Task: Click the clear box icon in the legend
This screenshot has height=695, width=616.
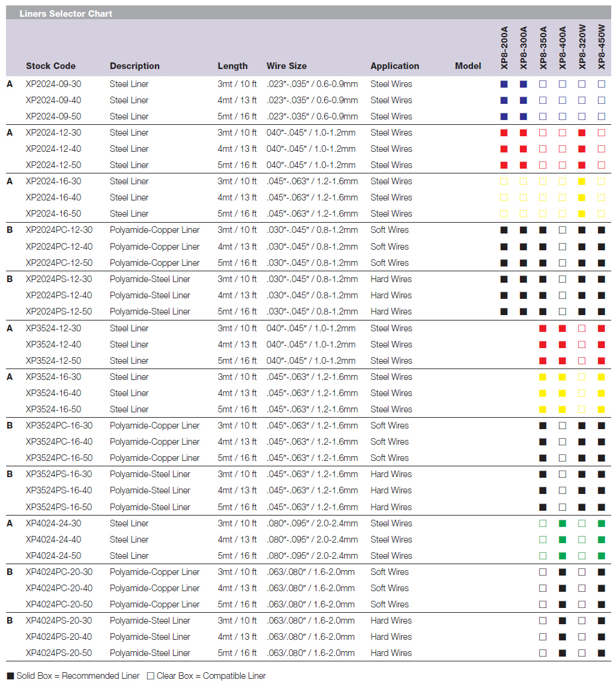Action: pyautogui.click(x=151, y=676)
